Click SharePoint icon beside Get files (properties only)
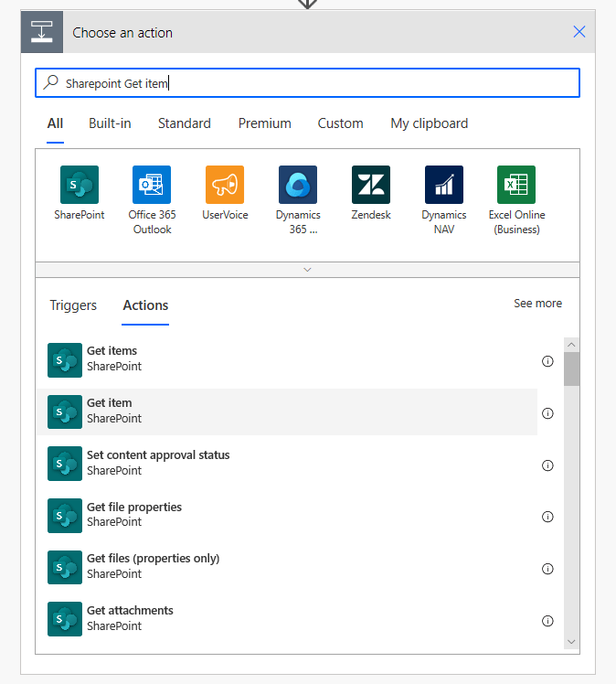Image resolution: width=616 pixels, height=684 pixels. (65, 568)
